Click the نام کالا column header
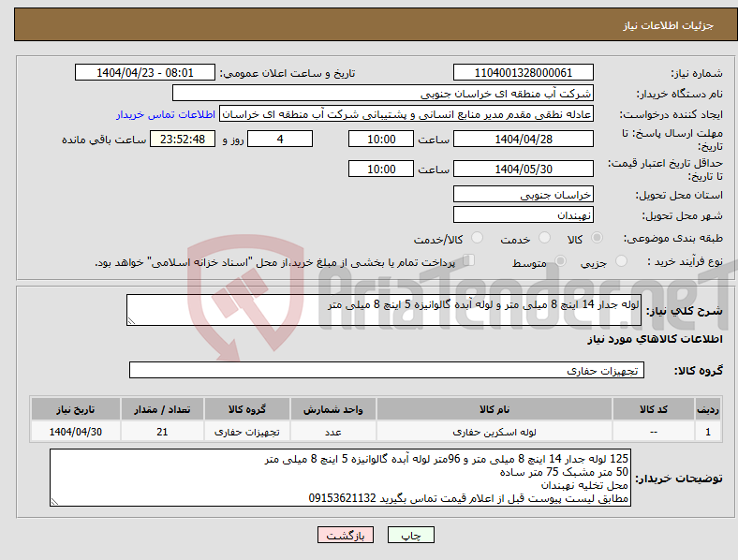Screen dimensions: 738x560 [x=494, y=409]
